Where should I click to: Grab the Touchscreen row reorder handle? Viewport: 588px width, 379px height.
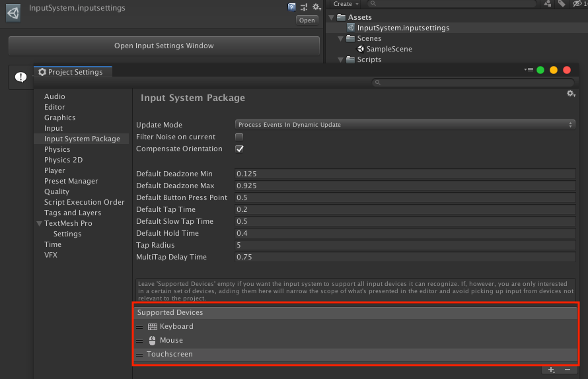pos(139,355)
